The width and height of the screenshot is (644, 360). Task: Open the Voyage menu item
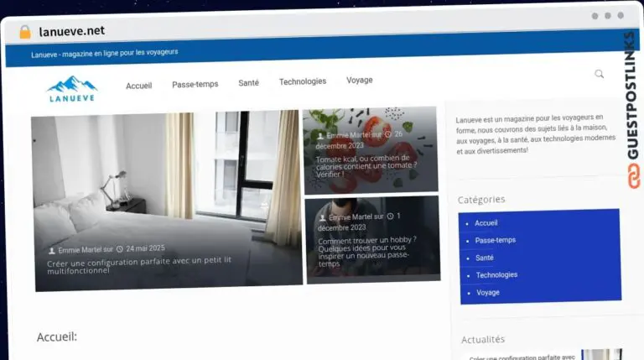click(x=360, y=80)
